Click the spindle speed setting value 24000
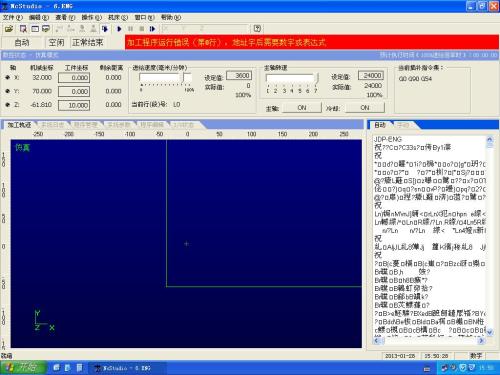Image resolution: width=500 pixels, height=375 pixels. [x=371, y=76]
